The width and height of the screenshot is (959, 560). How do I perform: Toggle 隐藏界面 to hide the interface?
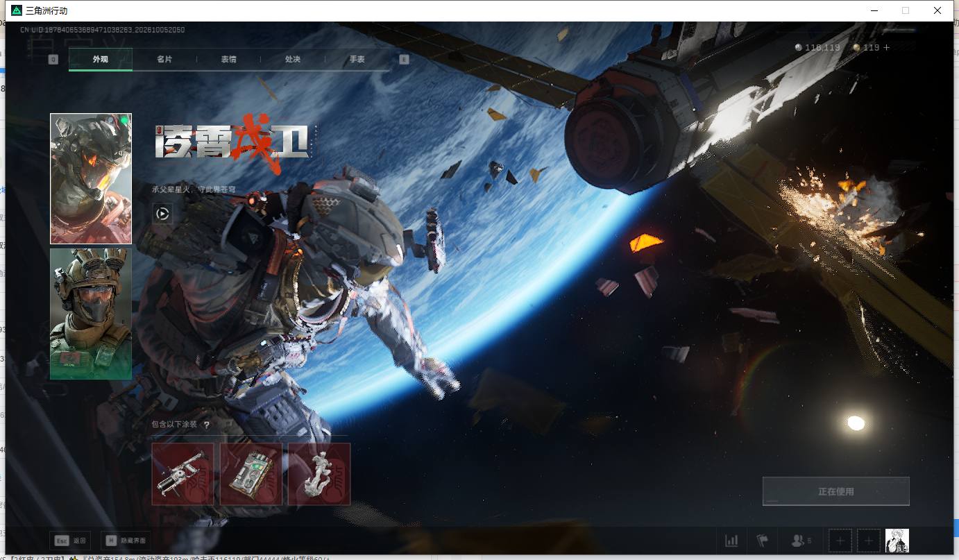[x=125, y=541]
